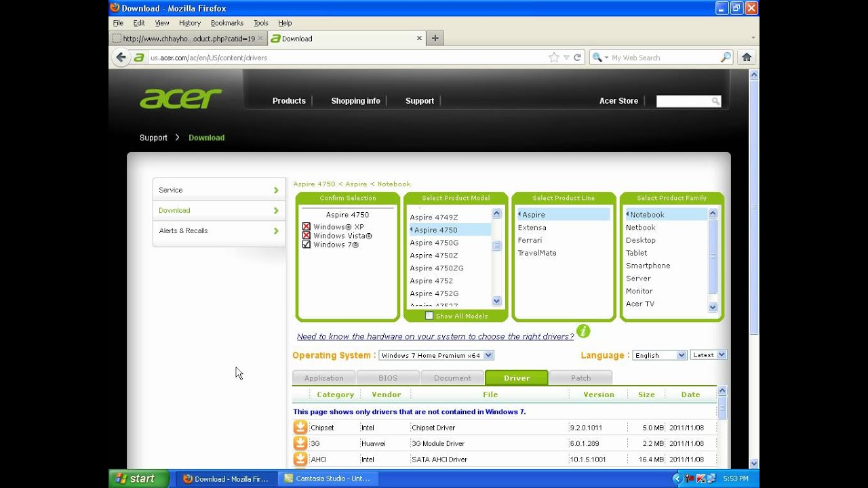
Task: Select Desktop product family
Action: point(641,240)
